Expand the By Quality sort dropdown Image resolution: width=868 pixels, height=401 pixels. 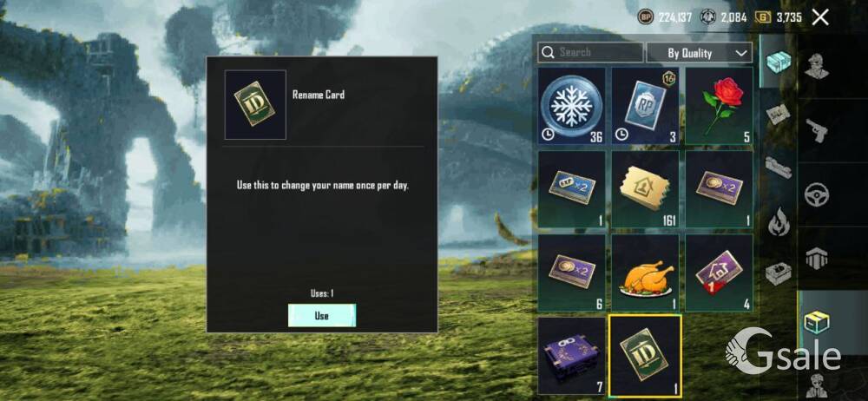[700, 53]
